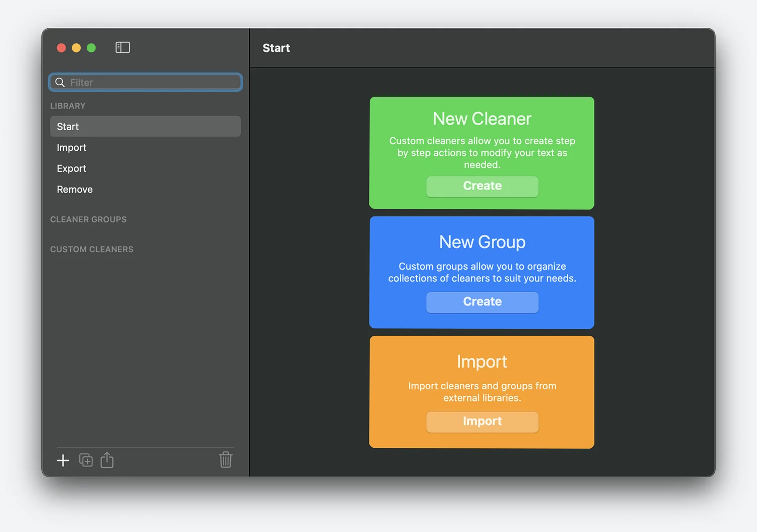Click the plus icon to add item
This screenshot has width=757, height=532.
63,460
